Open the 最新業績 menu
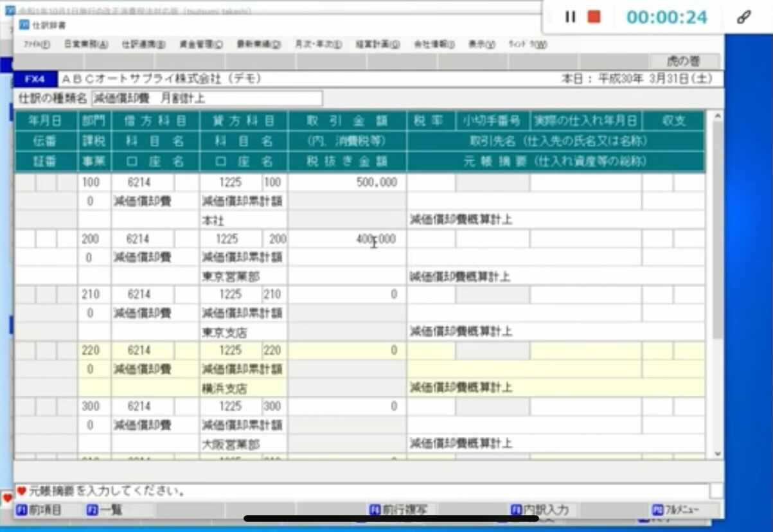 click(259, 44)
